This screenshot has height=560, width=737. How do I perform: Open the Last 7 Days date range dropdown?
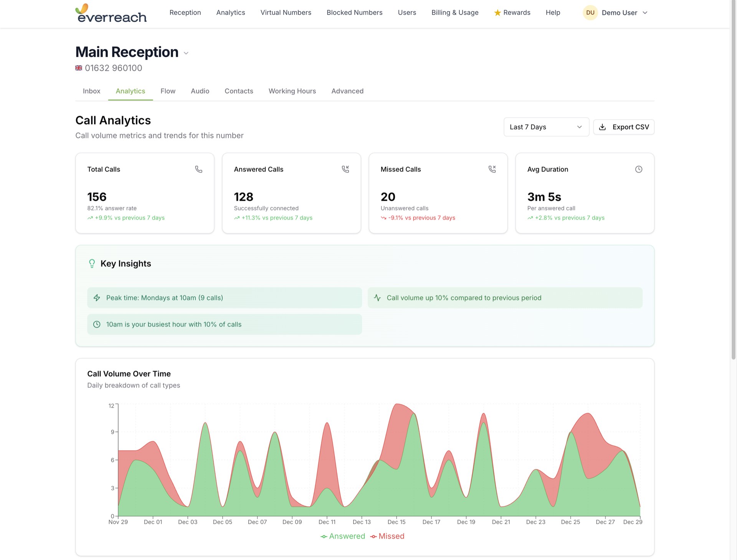pos(546,127)
